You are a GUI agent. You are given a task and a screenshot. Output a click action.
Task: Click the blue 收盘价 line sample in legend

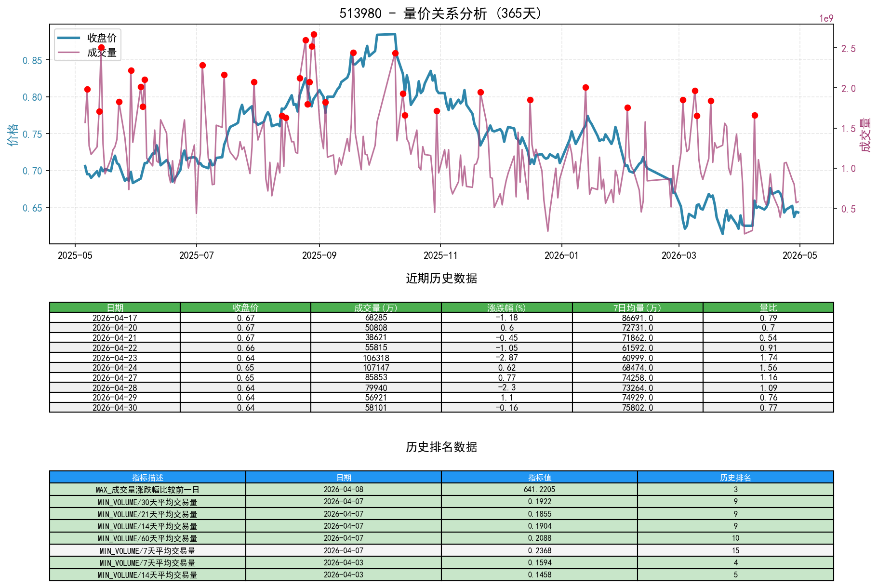[x=68, y=38]
